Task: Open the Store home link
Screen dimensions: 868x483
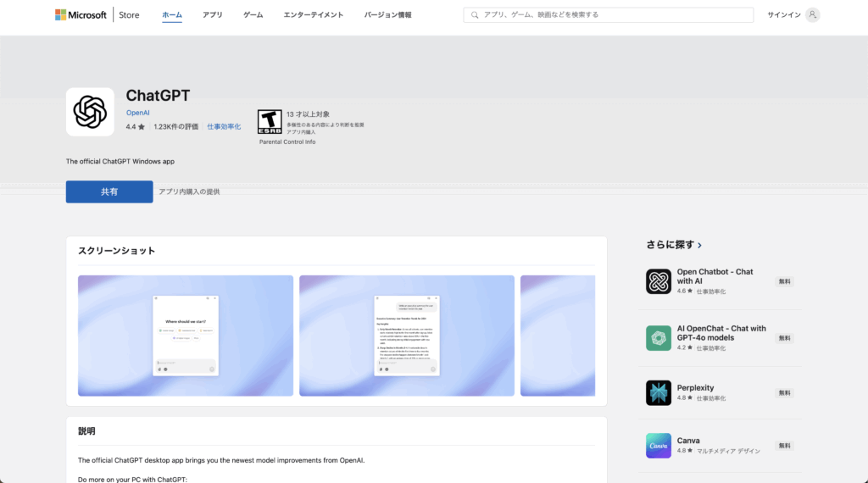Action: 129,15
